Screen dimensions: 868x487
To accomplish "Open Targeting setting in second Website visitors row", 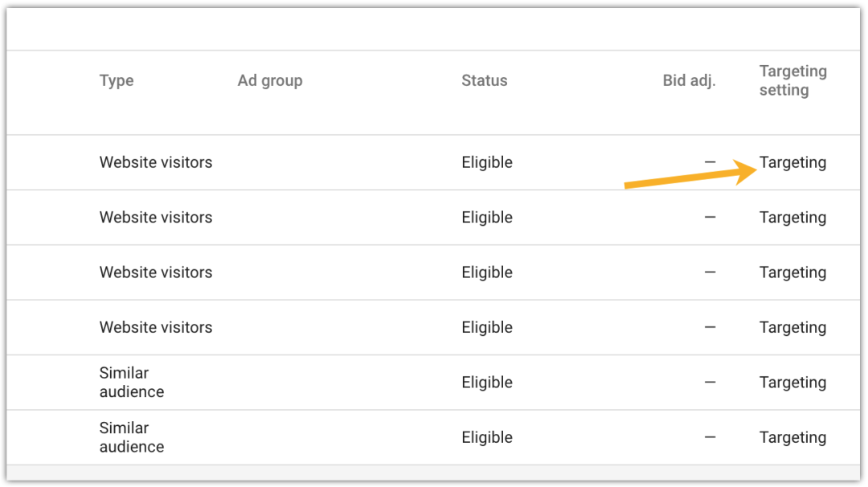I will click(x=792, y=218).
